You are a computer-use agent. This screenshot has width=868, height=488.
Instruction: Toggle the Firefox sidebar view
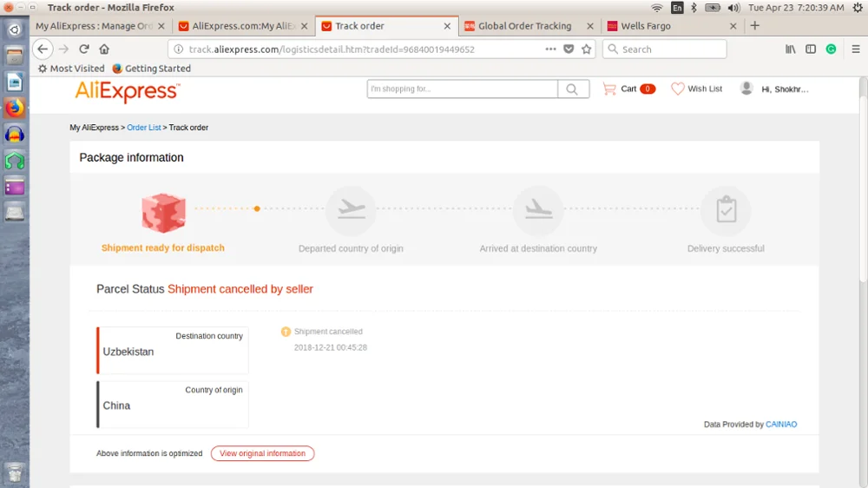pyautogui.click(x=811, y=49)
